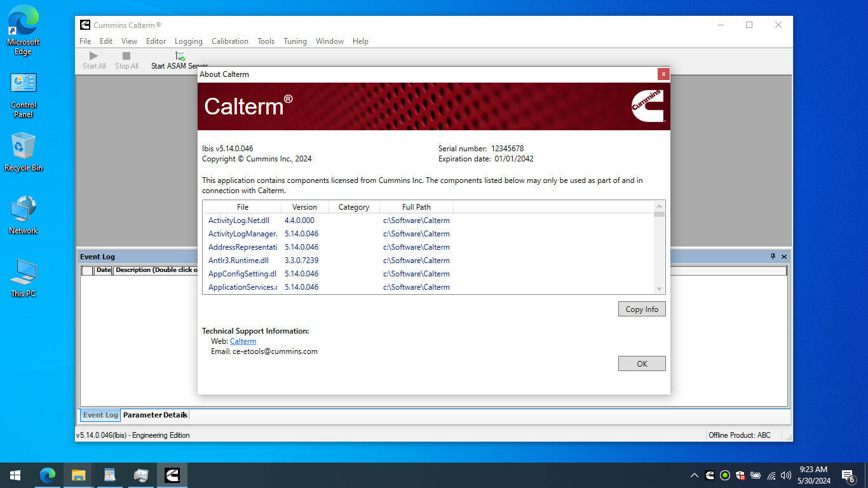
Task: Click the component list scrollbar thumb
Action: (659, 215)
